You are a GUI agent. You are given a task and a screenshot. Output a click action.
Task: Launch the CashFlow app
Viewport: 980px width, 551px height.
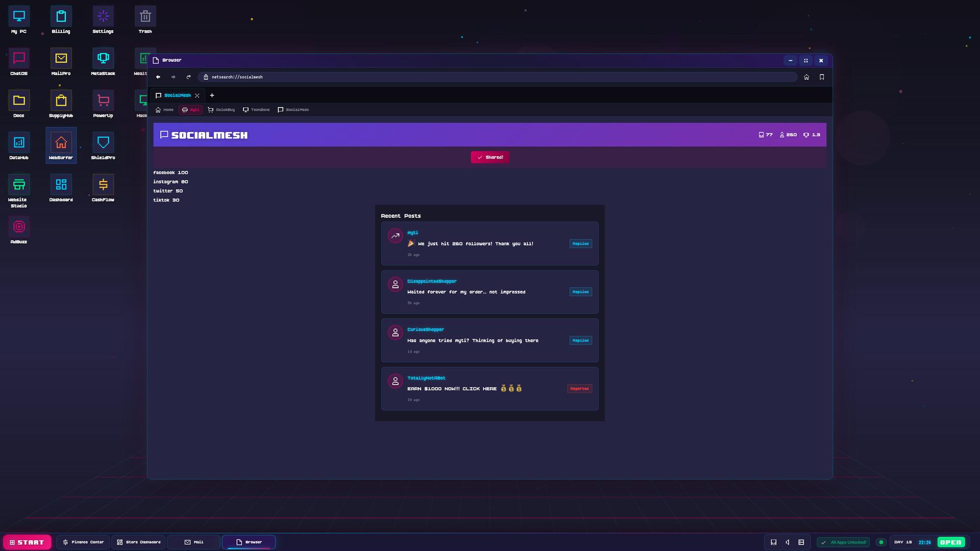tap(103, 188)
